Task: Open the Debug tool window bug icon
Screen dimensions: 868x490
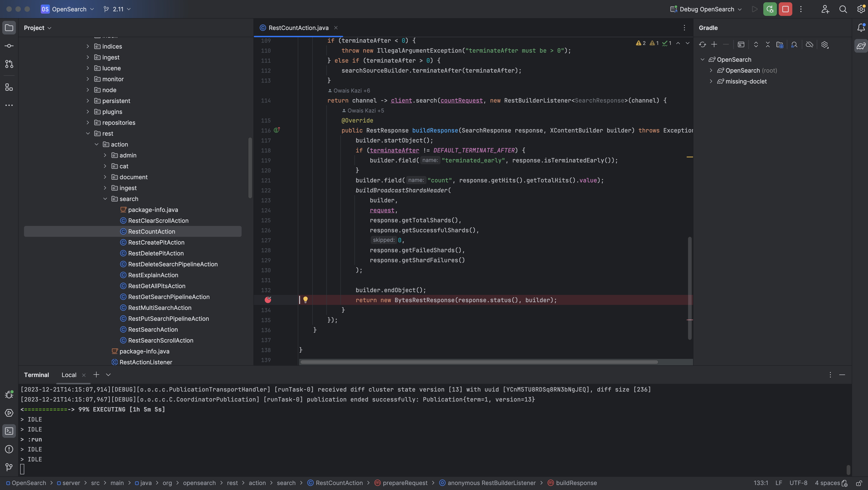Action: 9,394
